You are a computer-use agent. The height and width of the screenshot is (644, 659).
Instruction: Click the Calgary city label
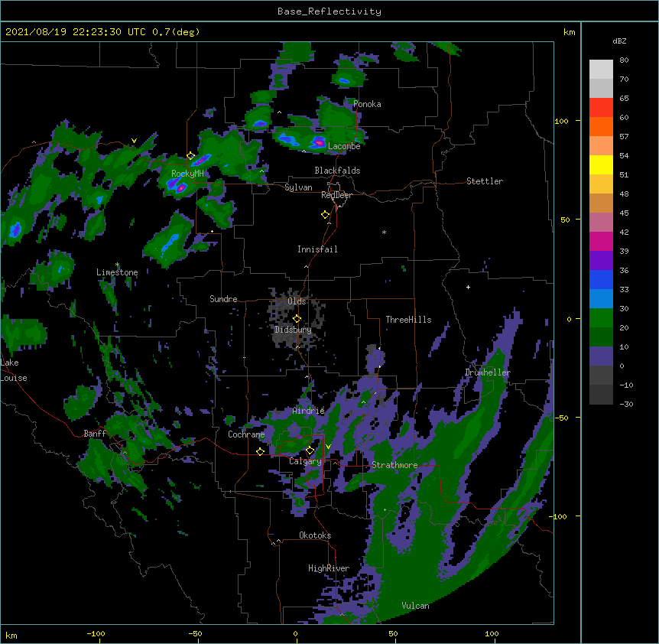pos(305,461)
